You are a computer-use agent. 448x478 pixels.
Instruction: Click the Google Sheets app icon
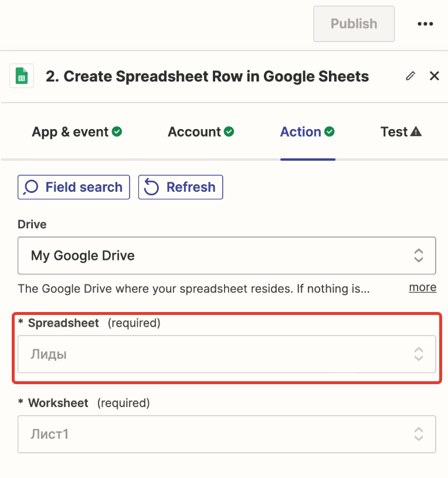tap(22, 76)
